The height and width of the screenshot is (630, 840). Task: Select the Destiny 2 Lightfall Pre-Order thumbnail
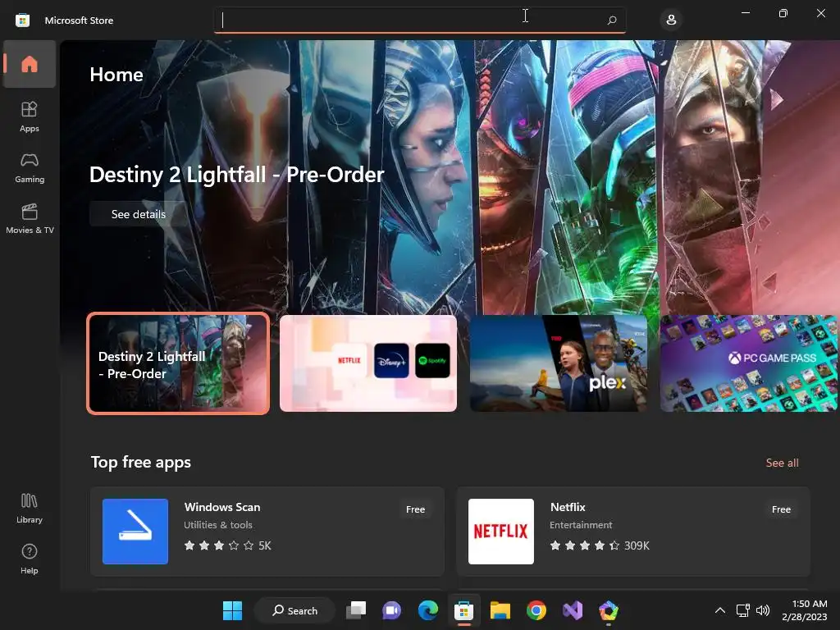tap(178, 363)
